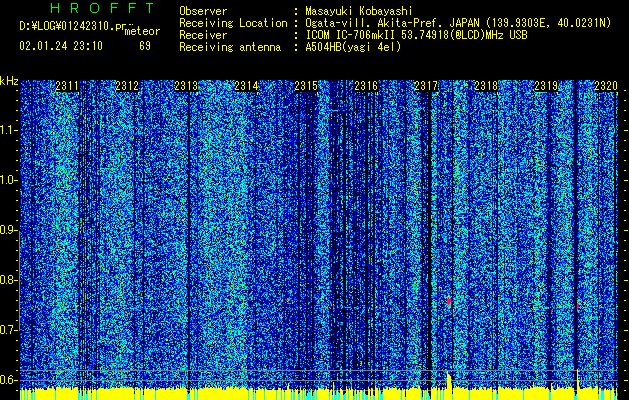Screen dimensions: 629x400
Task: Click the 'Receiving Location' label
Action: pyautogui.click(x=233, y=23)
